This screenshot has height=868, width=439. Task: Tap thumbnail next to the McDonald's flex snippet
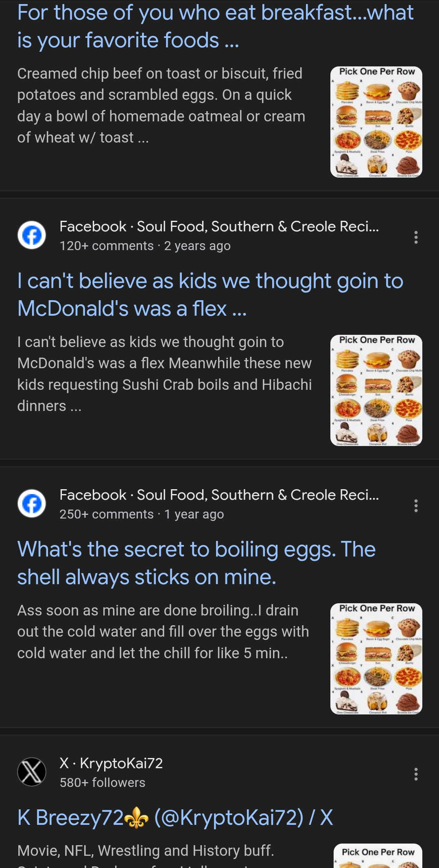[x=376, y=390]
